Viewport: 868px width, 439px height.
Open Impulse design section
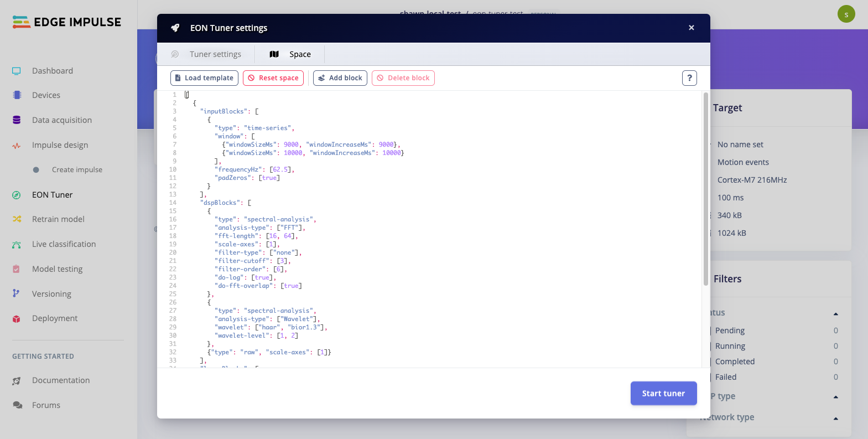tap(60, 145)
